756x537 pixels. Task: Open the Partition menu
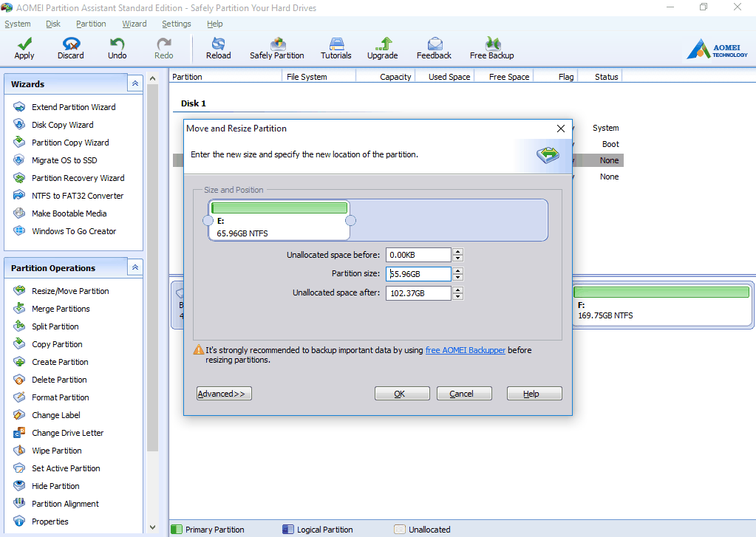pyautogui.click(x=91, y=24)
